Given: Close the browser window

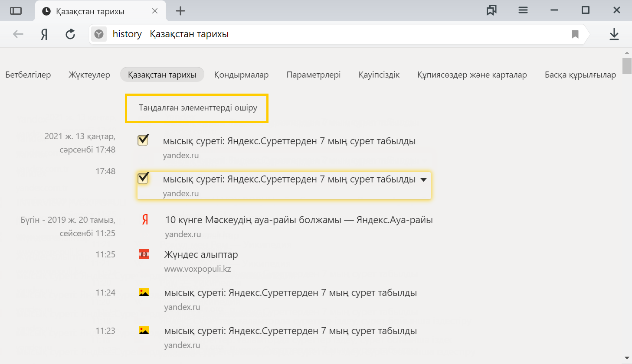Looking at the screenshot, I should point(617,10).
